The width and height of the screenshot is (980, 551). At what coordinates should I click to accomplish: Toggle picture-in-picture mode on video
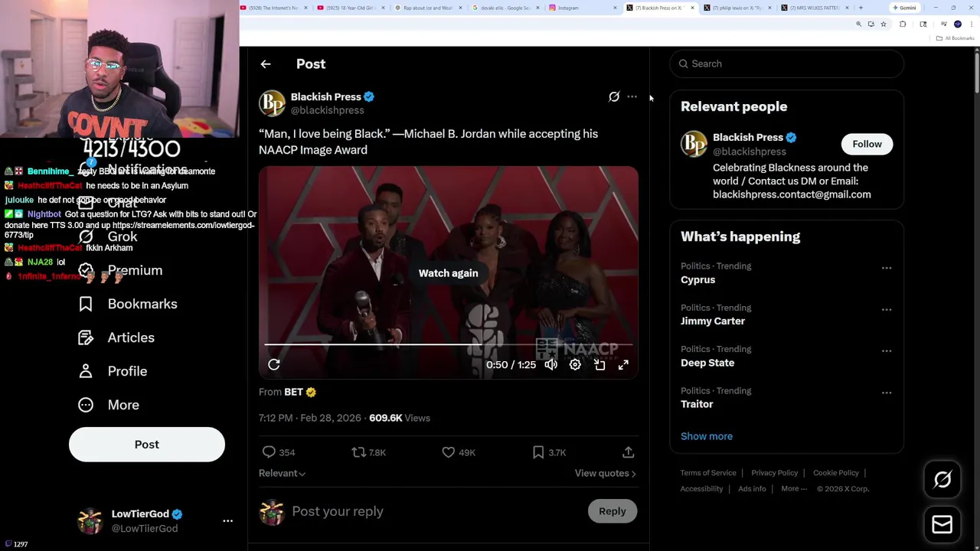pos(599,365)
